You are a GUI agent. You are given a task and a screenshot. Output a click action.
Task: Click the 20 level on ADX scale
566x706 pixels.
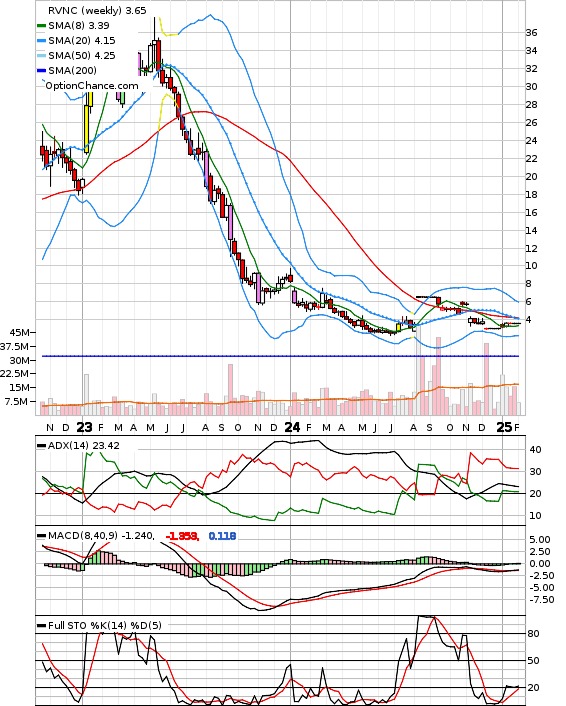tap(535, 493)
